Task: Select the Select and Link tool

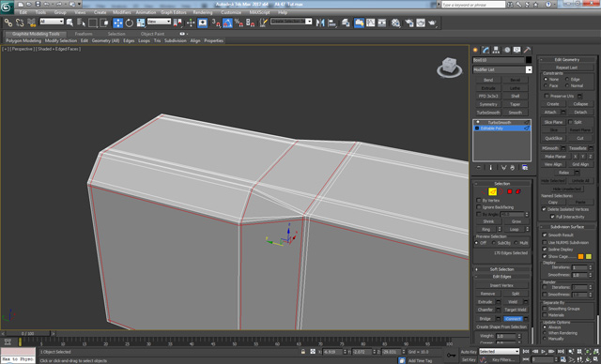Action: [x=8, y=23]
